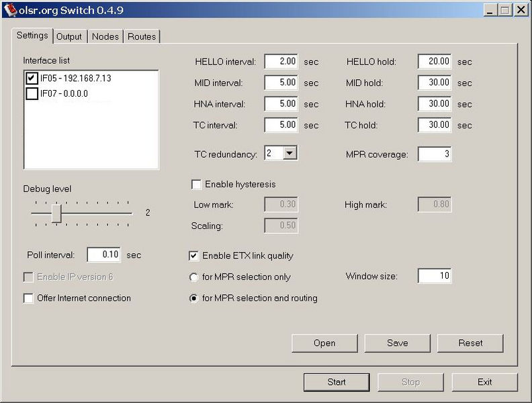Click the MID interval input field
The image size is (532, 403).
pyautogui.click(x=281, y=83)
